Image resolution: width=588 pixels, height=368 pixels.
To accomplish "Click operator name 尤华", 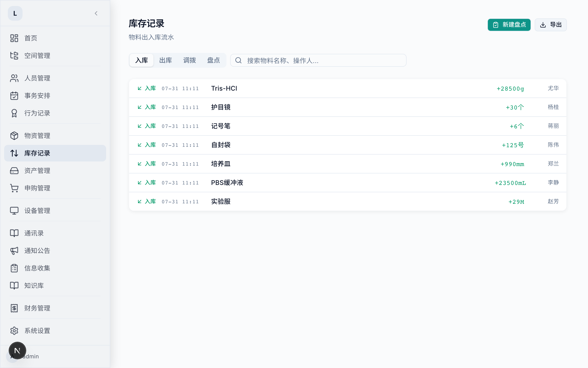I will click(553, 88).
